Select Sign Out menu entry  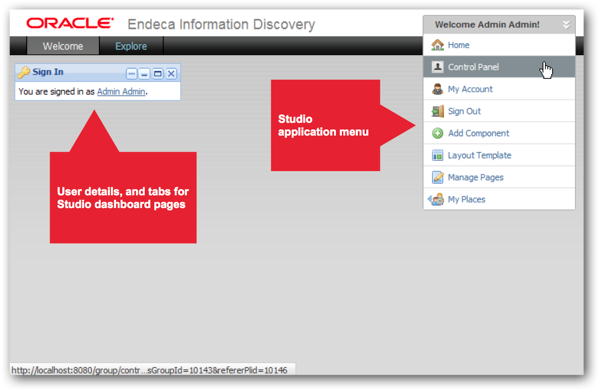click(x=499, y=111)
